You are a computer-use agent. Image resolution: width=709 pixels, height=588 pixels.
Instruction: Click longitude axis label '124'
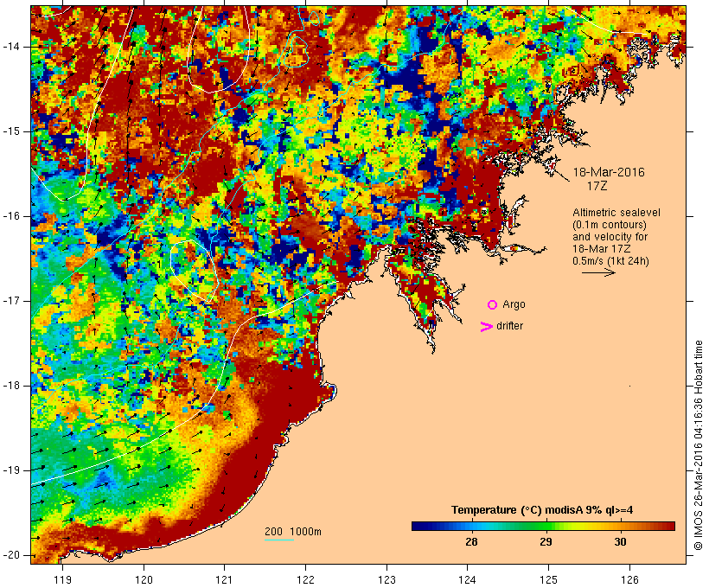pyautogui.click(x=468, y=579)
